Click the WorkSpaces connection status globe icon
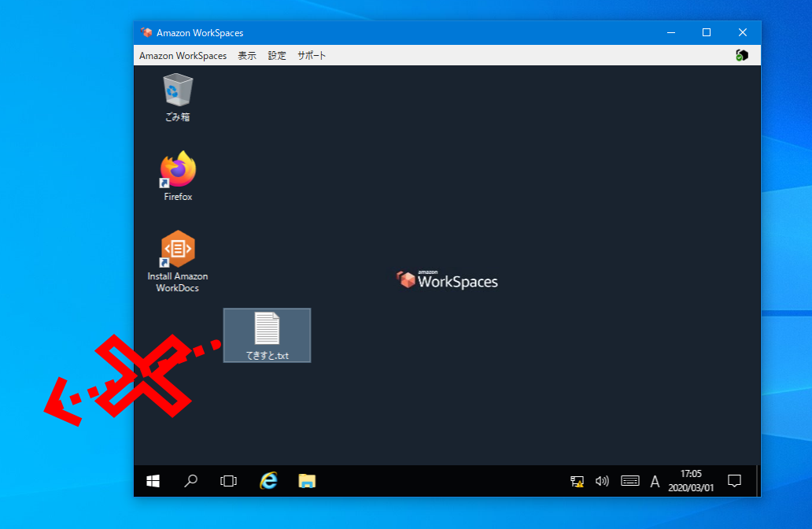Viewport: 812px width, 529px height. pos(740,55)
